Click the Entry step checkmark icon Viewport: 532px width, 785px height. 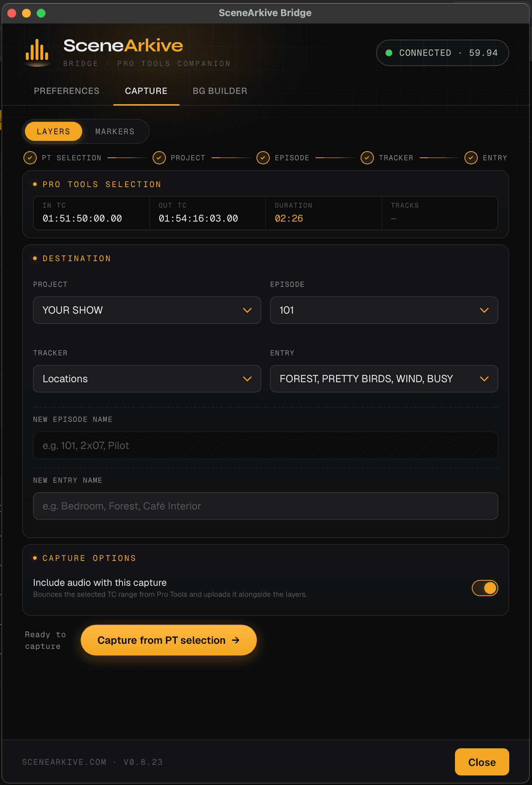click(x=471, y=158)
